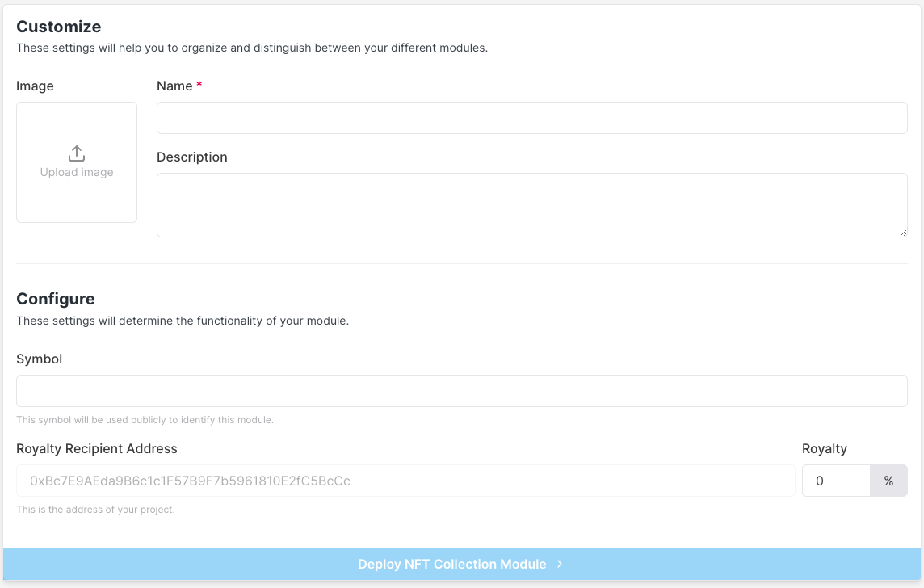Deploy NFT Collection Module button
Screen dimensions: 924x588
(461, 564)
